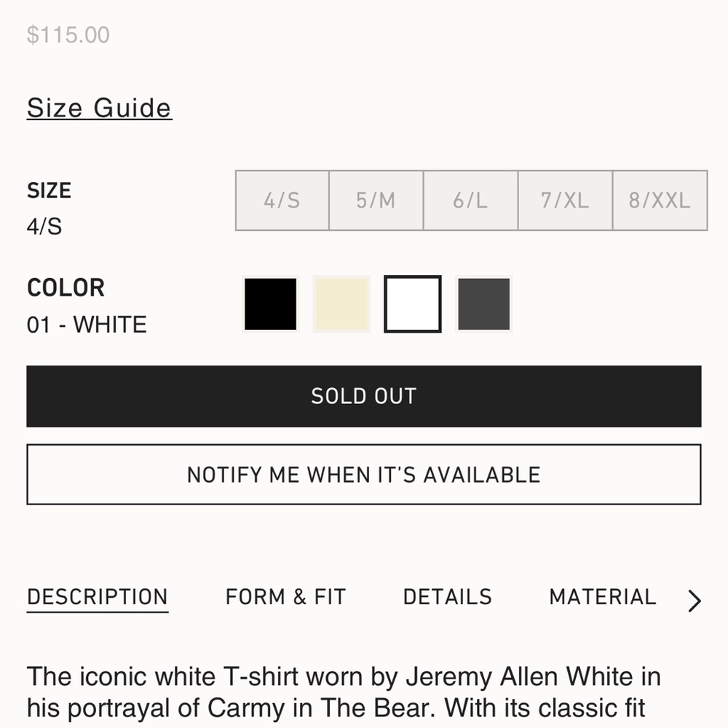Open the Size Guide link
This screenshot has height=728, width=728.
(99, 108)
